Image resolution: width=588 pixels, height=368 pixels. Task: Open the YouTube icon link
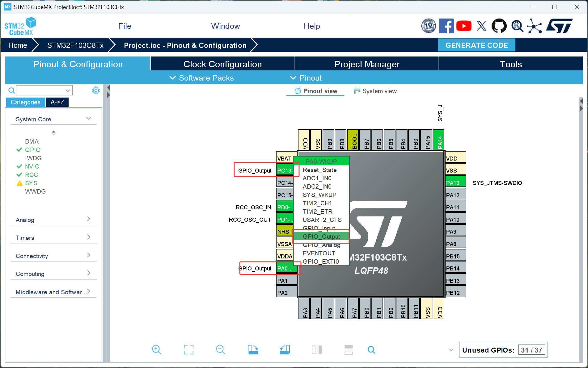click(464, 26)
